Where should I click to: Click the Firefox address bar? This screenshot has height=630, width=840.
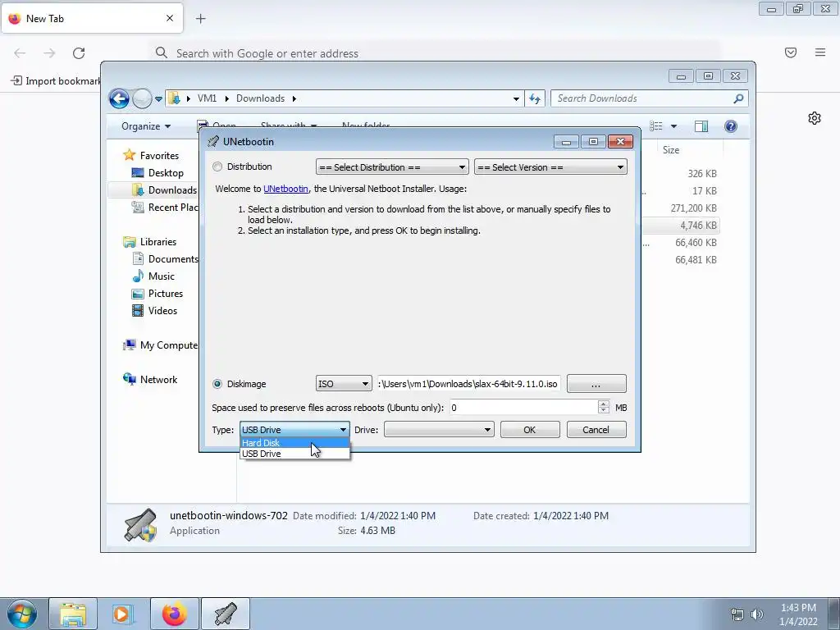point(435,53)
